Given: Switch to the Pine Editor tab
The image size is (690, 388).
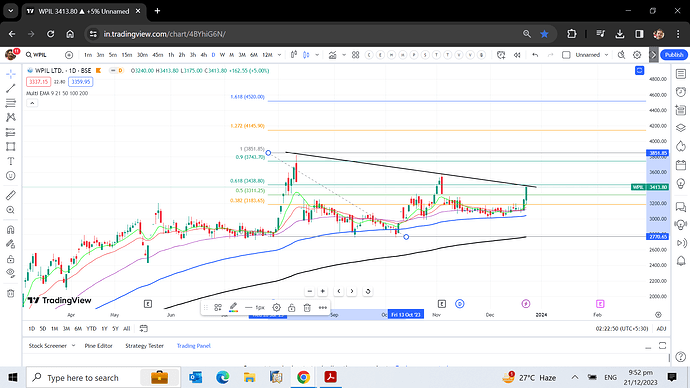Looking at the screenshot, I should (x=99, y=346).
